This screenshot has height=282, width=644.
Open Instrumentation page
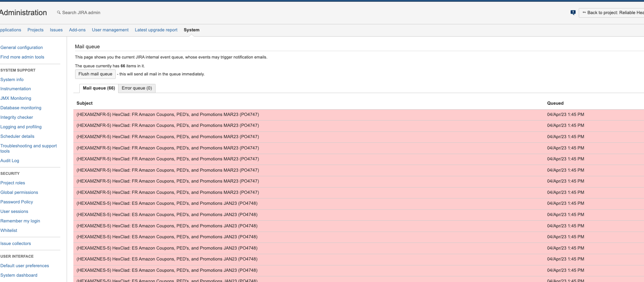pos(16,89)
